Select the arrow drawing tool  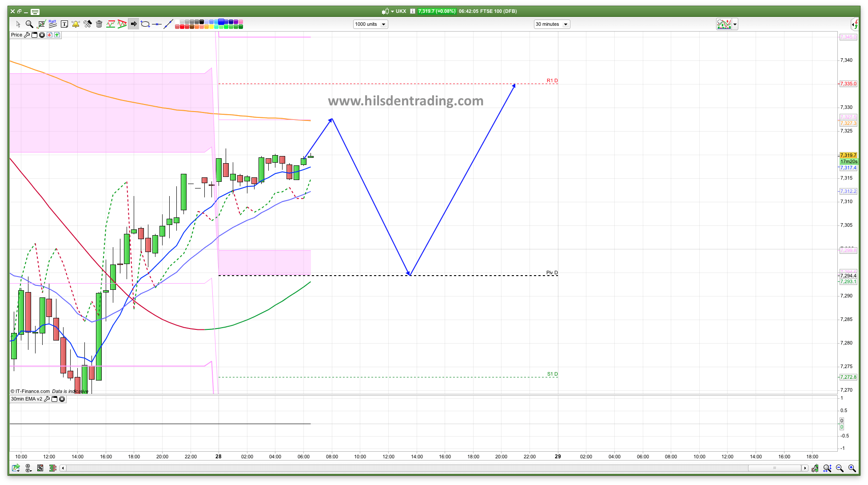pyautogui.click(x=133, y=24)
